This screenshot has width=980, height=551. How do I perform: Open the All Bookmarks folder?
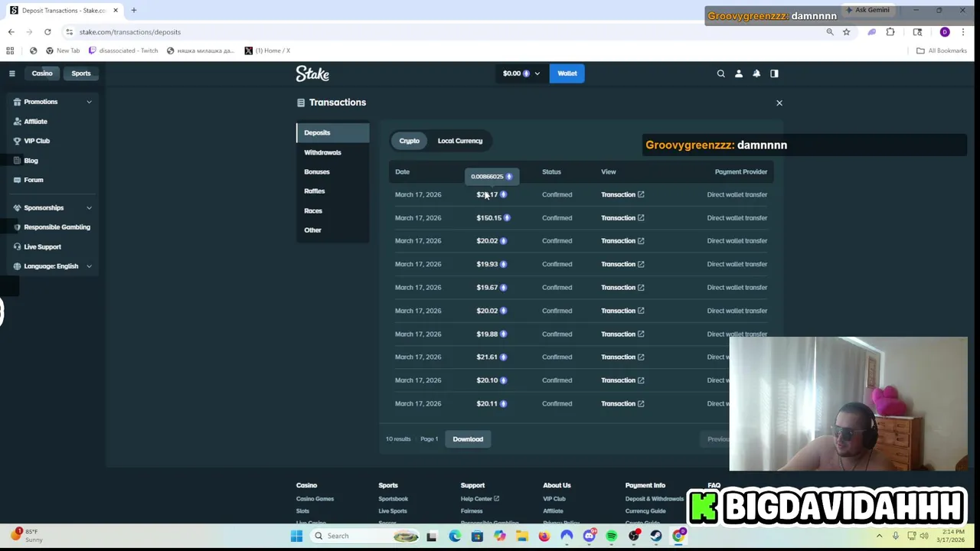[942, 51]
